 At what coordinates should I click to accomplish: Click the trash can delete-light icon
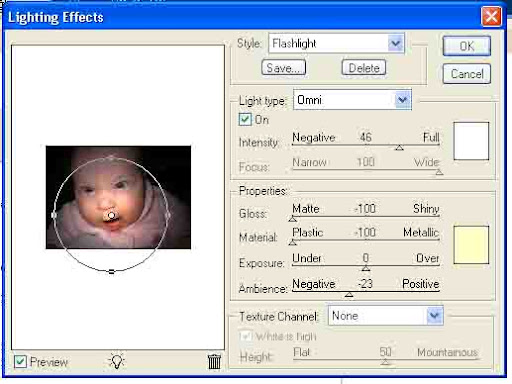[x=214, y=361]
